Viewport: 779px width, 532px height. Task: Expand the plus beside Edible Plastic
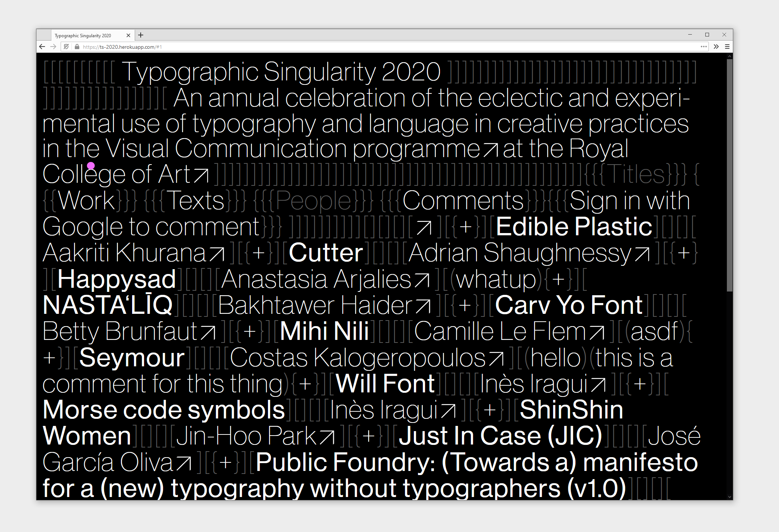pos(466,227)
